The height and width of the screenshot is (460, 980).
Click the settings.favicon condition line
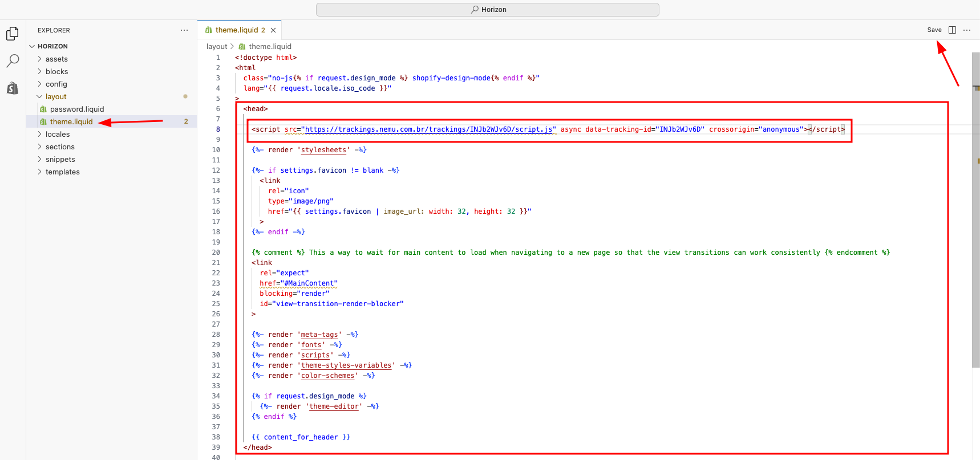click(326, 170)
